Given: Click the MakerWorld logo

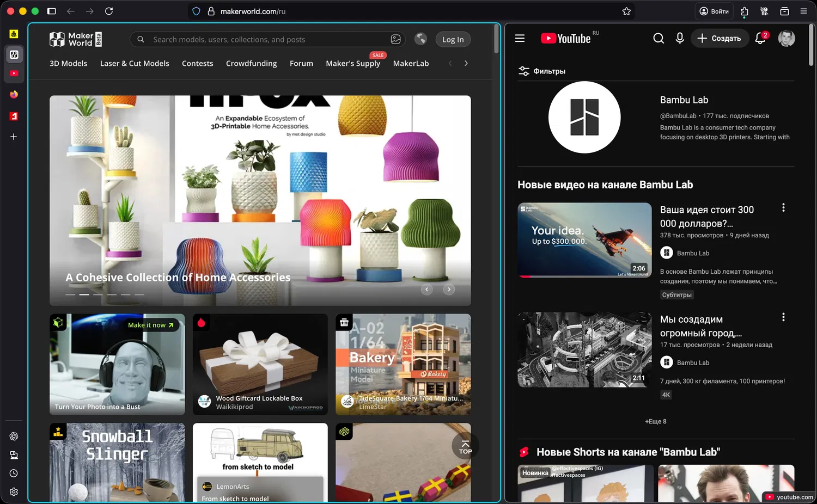Looking at the screenshot, I should tap(76, 39).
